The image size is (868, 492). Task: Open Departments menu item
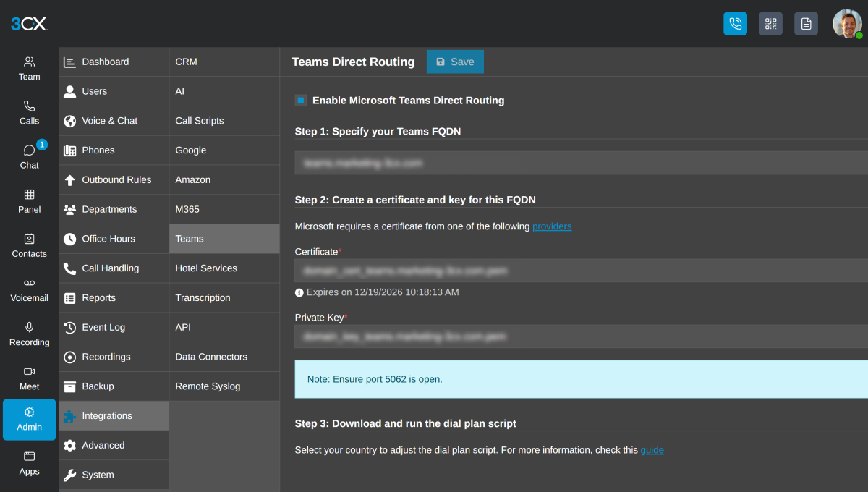pos(114,209)
